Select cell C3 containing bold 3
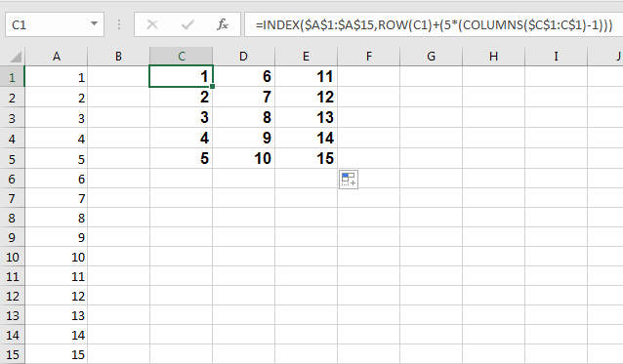The height and width of the screenshot is (364, 623). coord(182,118)
